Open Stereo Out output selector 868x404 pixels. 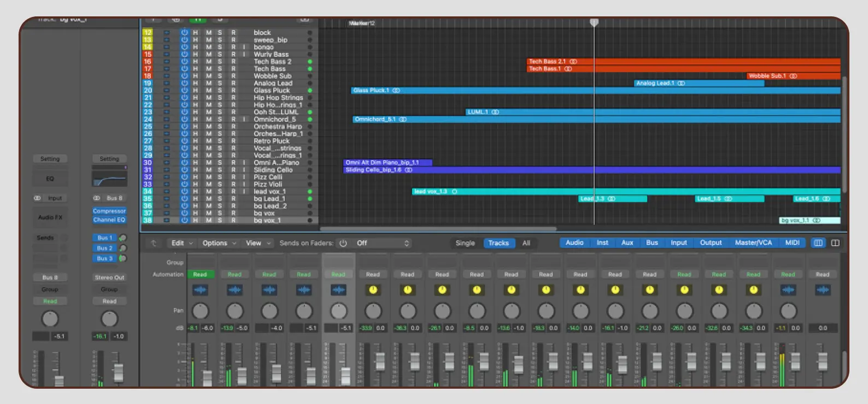tap(109, 277)
